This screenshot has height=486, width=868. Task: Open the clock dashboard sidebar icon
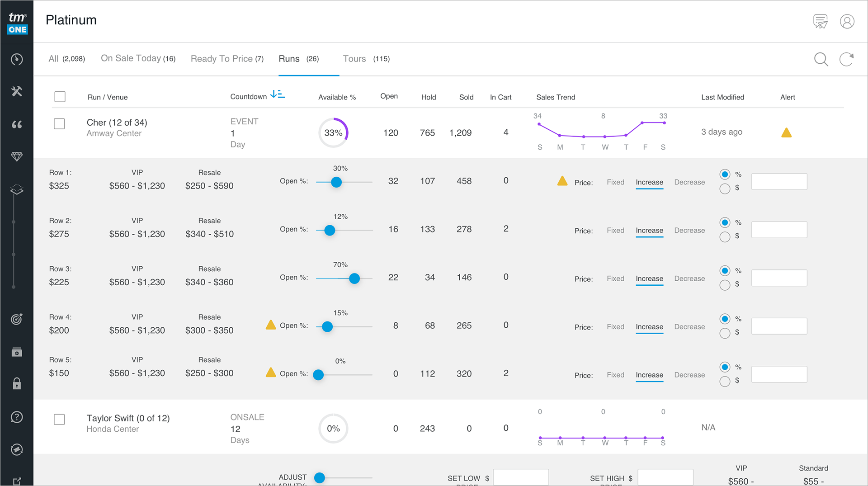point(17,59)
